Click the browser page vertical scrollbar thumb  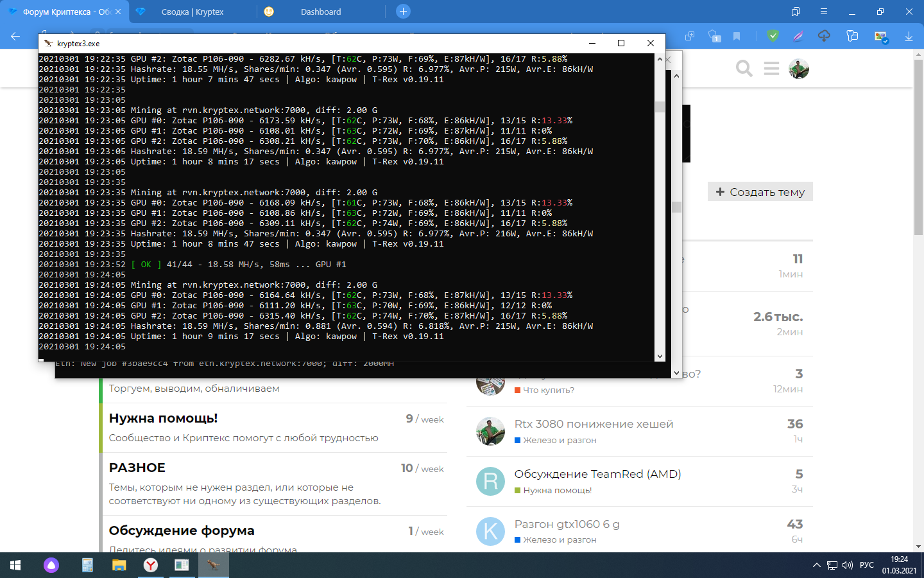pyautogui.click(x=918, y=146)
